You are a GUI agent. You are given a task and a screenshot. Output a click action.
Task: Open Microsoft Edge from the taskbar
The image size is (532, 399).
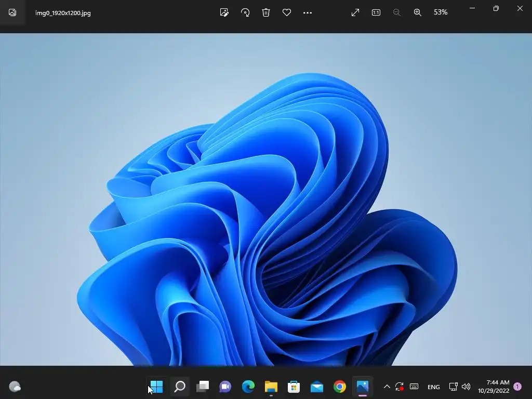tap(248, 387)
